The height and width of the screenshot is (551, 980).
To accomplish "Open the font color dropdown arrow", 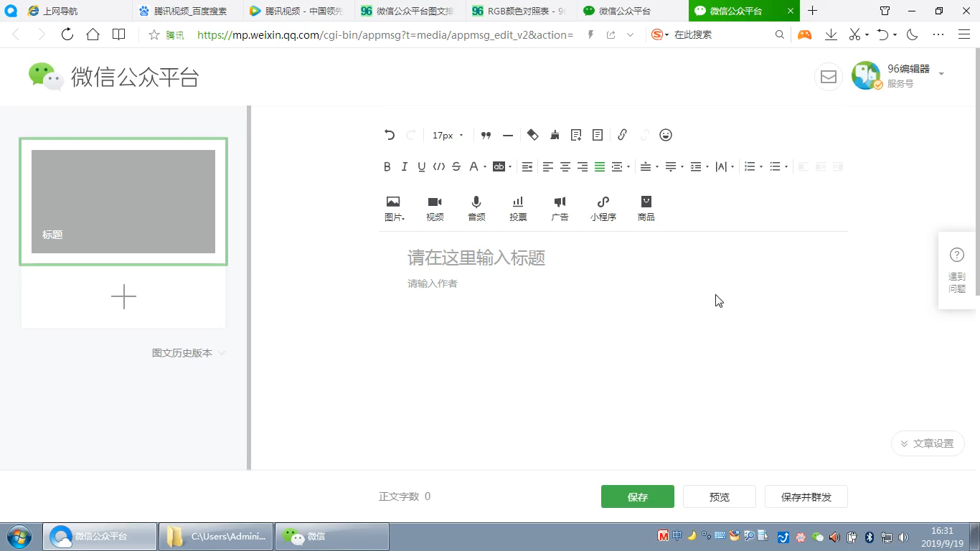I will [485, 167].
